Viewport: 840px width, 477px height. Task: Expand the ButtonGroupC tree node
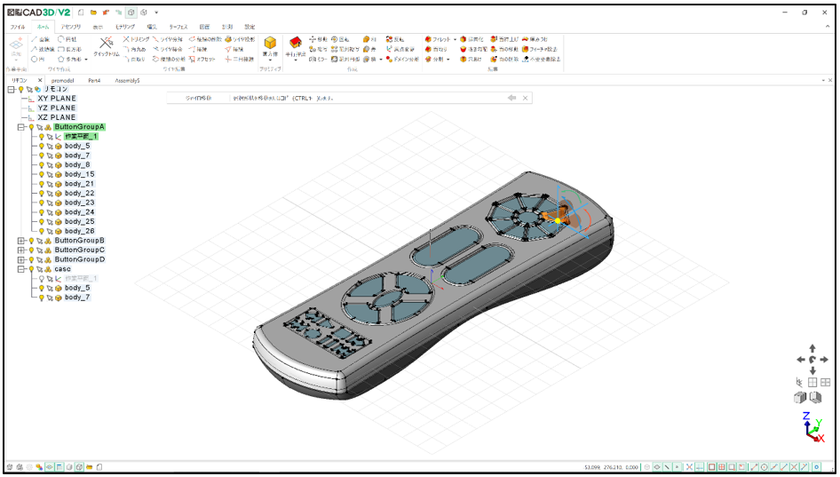[x=21, y=250]
